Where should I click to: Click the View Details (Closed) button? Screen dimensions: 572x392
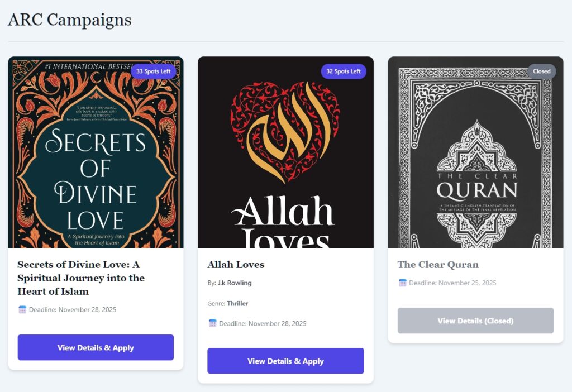click(x=475, y=321)
